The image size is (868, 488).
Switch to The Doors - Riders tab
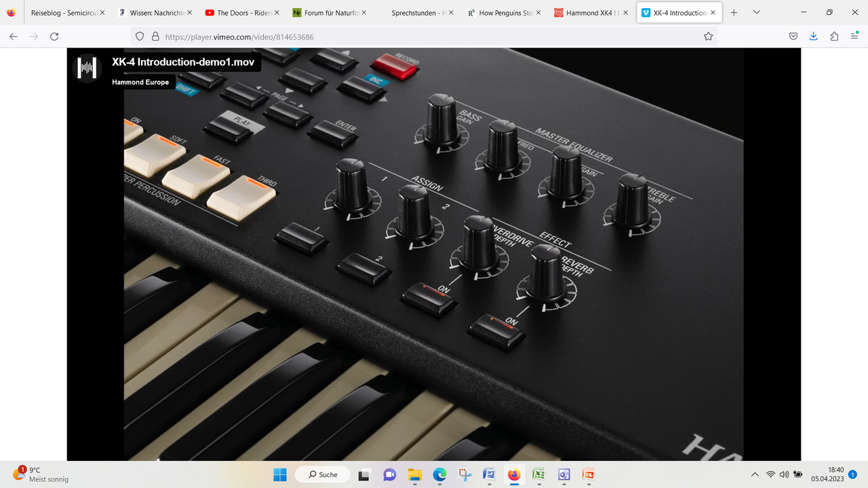[241, 12]
